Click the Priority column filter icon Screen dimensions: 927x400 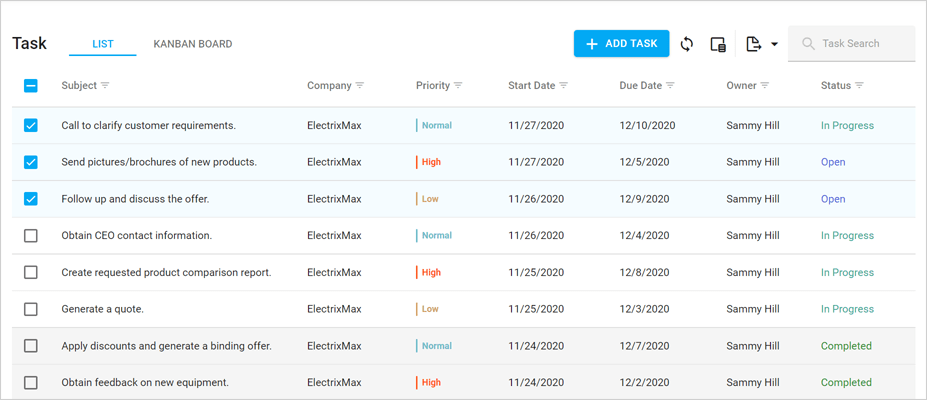click(x=458, y=86)
